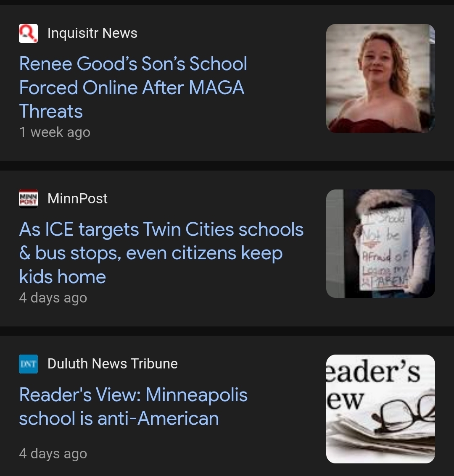
Task: Click the MinnPost protest sign thumbnail
Action: (380, 244)
